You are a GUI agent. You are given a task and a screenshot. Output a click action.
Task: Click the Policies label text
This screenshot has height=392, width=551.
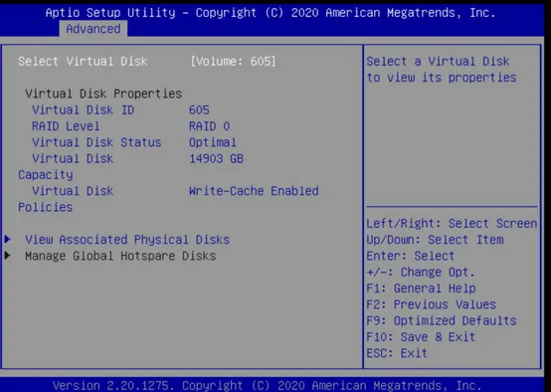pos(46,207)
